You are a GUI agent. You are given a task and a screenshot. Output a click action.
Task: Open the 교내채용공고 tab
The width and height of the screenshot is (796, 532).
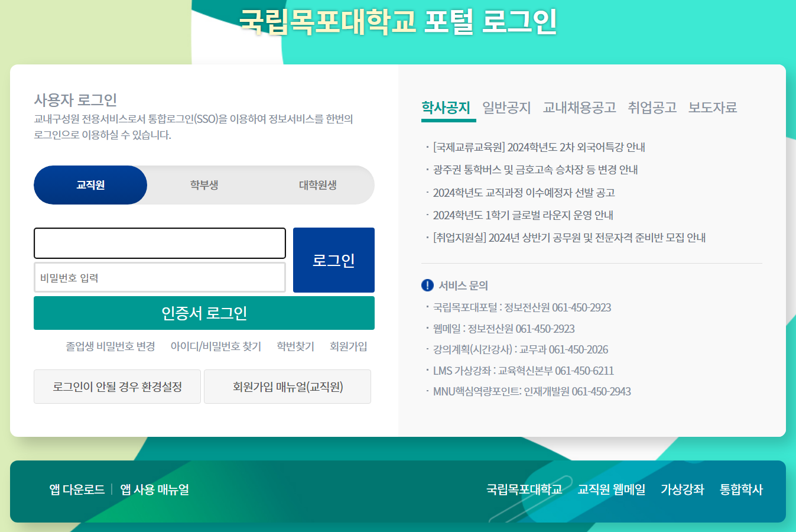pos(579,108)
